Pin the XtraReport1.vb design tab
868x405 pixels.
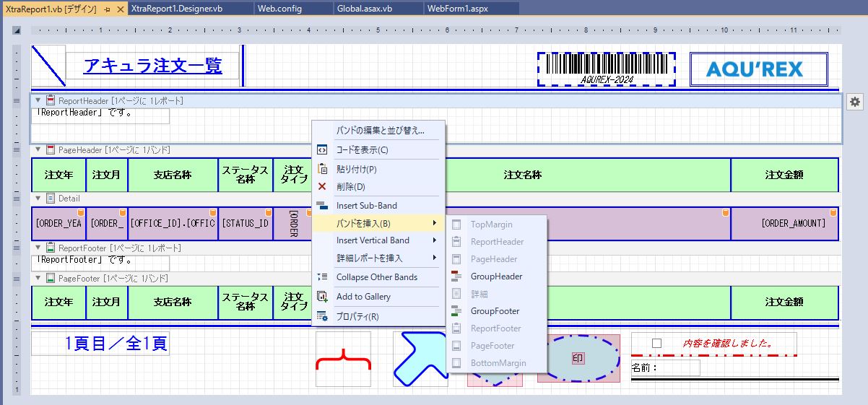[x=107, y=9]
